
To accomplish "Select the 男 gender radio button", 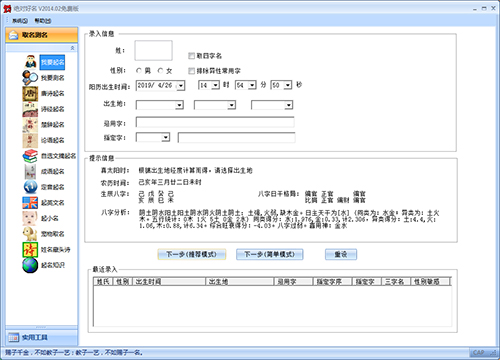I will click(139, 71).
